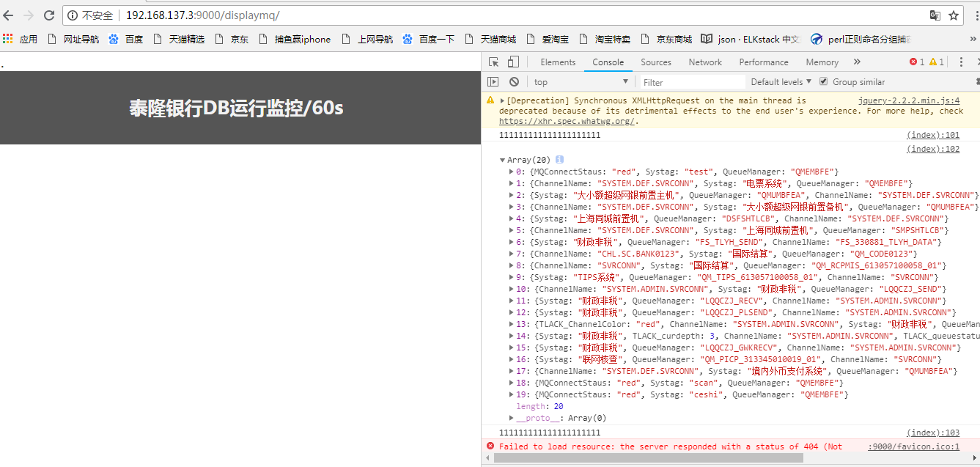Bookmark this page with the star icon
Viewport: 980px width, 467px height.
tap(954, 15)
